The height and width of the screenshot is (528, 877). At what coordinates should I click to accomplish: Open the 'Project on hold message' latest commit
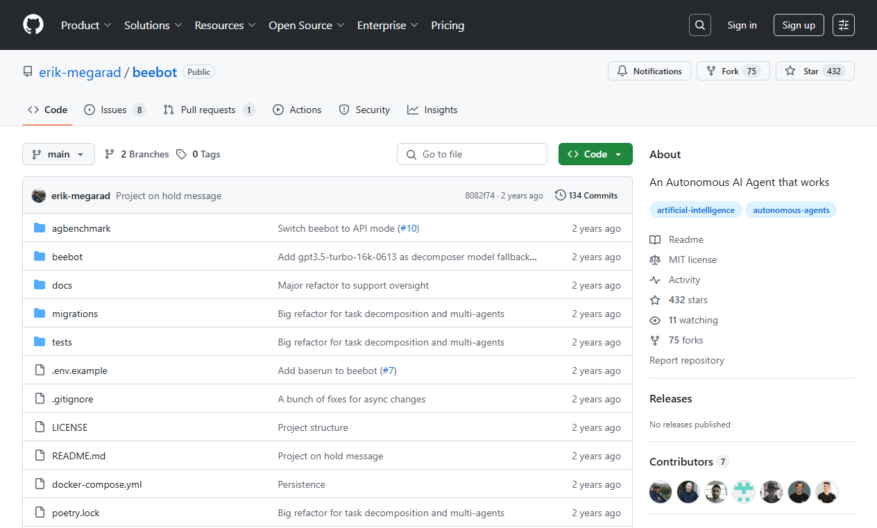[x=168, y=196]
